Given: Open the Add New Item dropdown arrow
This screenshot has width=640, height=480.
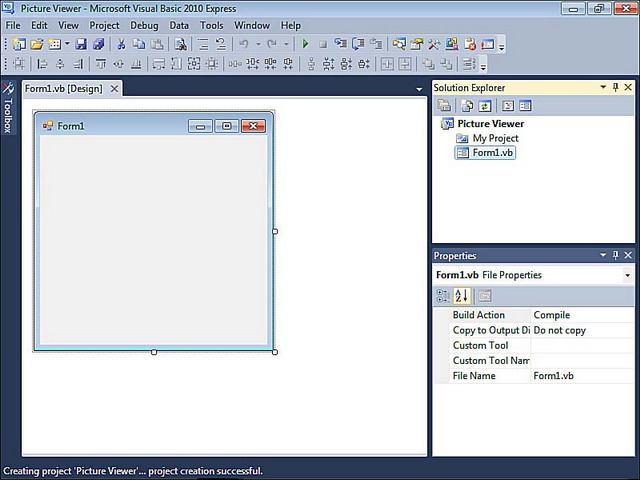Looking at the screenshot, I should (67, 44).
